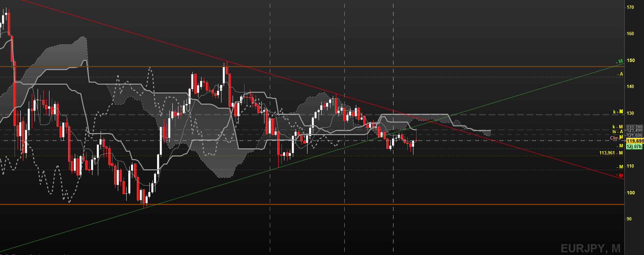Select the grey 123,499 price tag
Image resolution: width=644 pixels, height=255 pixels.
(x=634, y=131)
